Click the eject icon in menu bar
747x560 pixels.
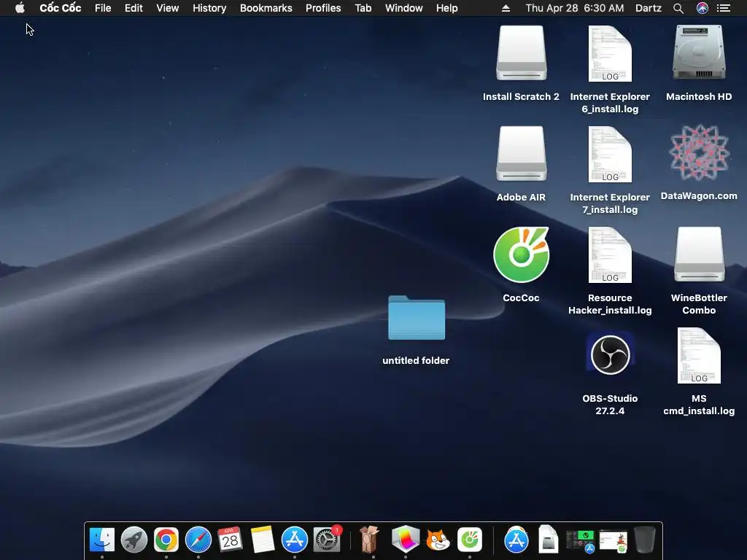506,8
